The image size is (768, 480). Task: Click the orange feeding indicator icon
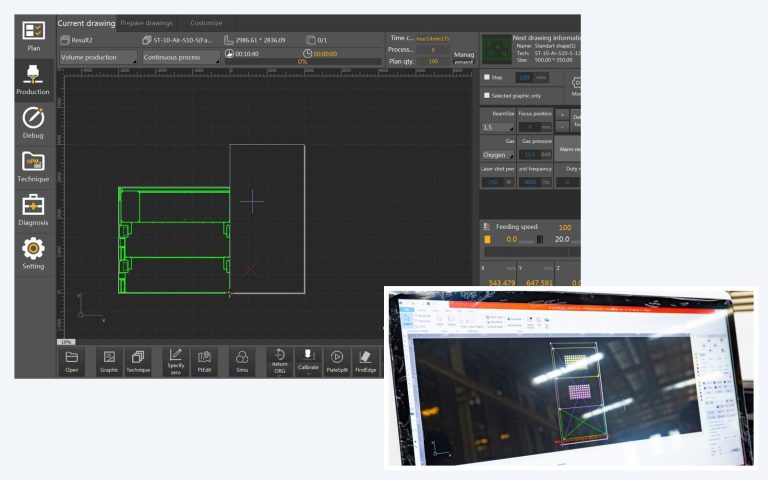point(487,240)
